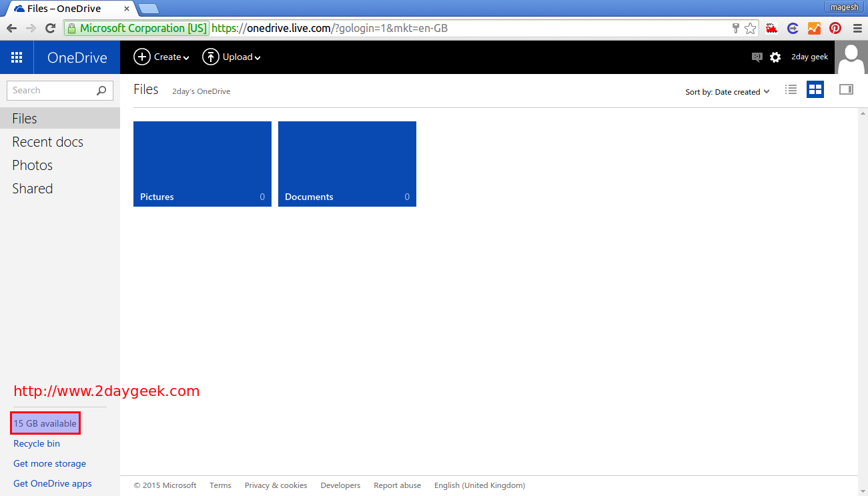Open Privacy & cookies footer link
Viewport: 868px width, 496px height.
[276, 485]
